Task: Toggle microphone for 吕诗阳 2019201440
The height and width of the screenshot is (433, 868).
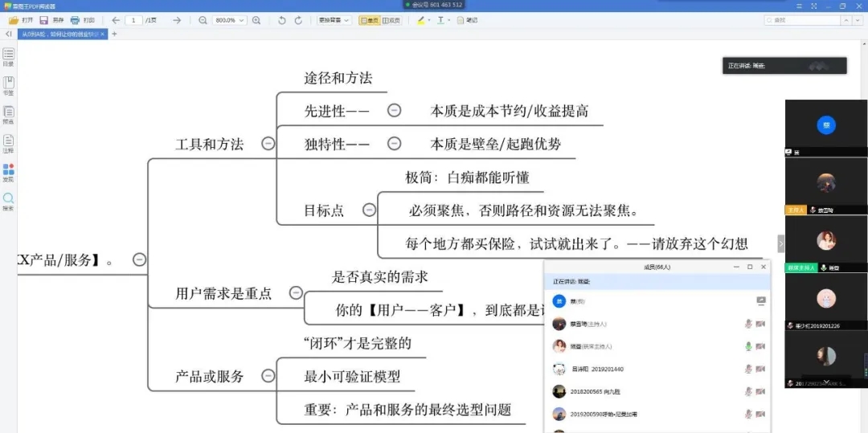Action: click(748, 369)
